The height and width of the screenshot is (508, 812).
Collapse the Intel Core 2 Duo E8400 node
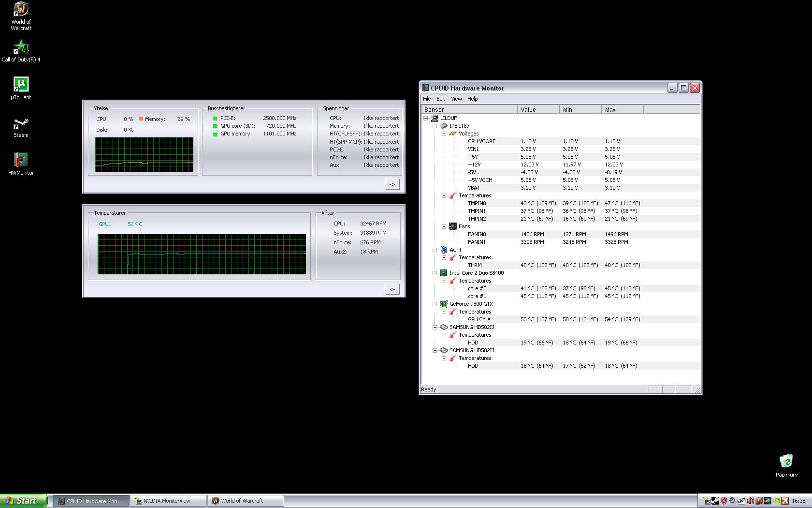point(435,273)
